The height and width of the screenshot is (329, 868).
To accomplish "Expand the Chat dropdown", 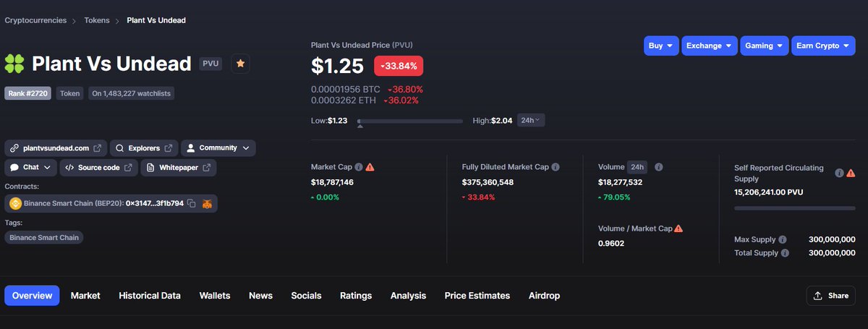I will pos(30,168).
